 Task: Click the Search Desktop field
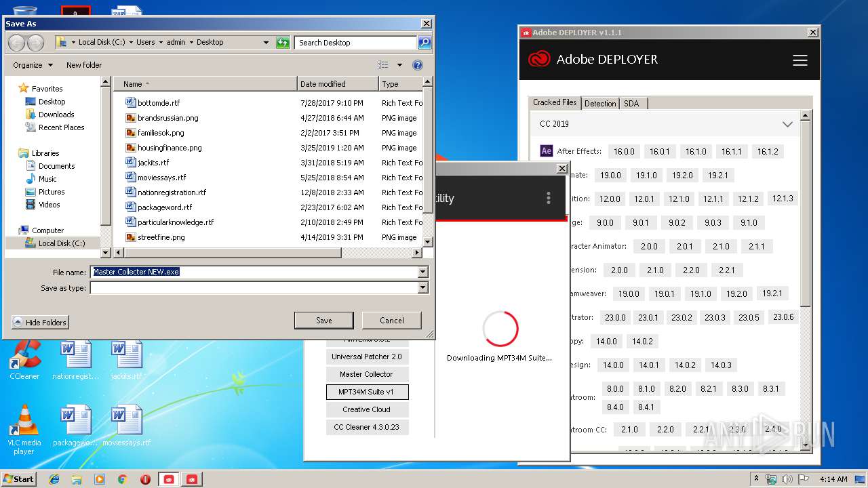355,43
